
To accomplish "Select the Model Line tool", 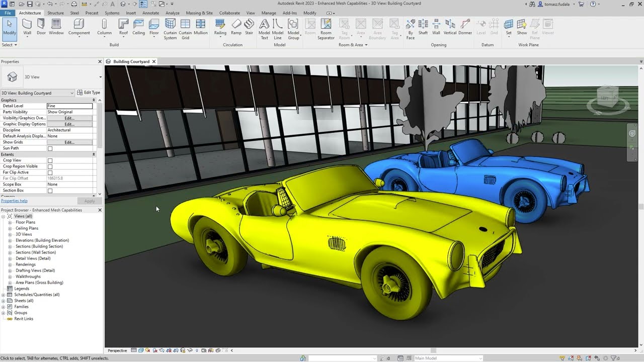I will click(x=278, y=29).
